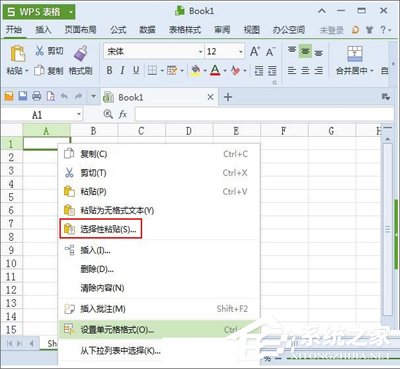The image size is (400, 369).
Task: Click the open folder icon in quick toolbar
Action: [9, 96]
